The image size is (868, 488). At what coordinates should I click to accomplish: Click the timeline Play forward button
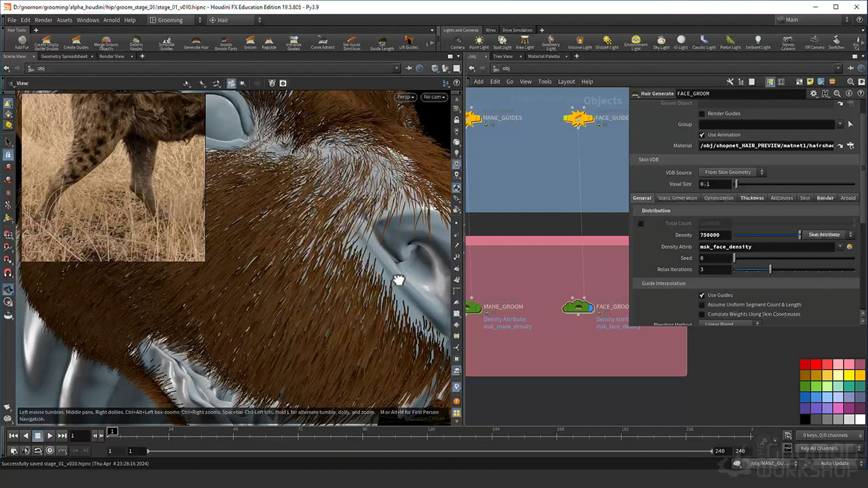pyautogui.click(x=50, y=436)
